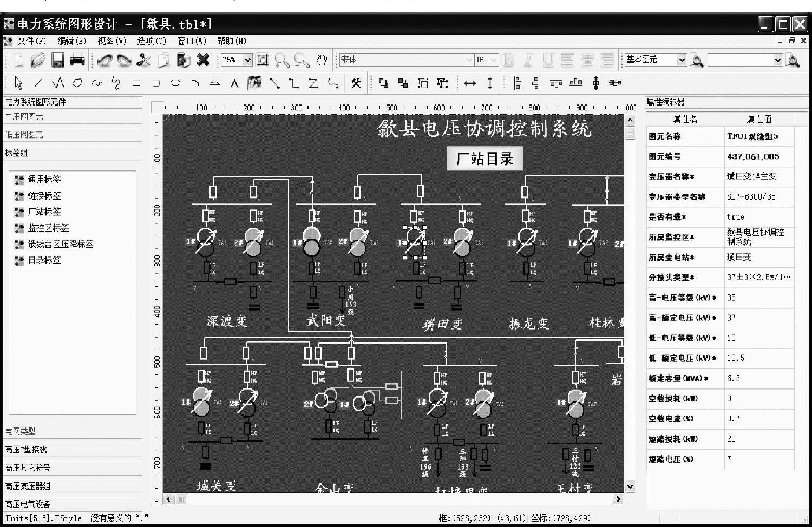Align selected elements to the left edge
The image size is (812, 527).
(517, 83)
